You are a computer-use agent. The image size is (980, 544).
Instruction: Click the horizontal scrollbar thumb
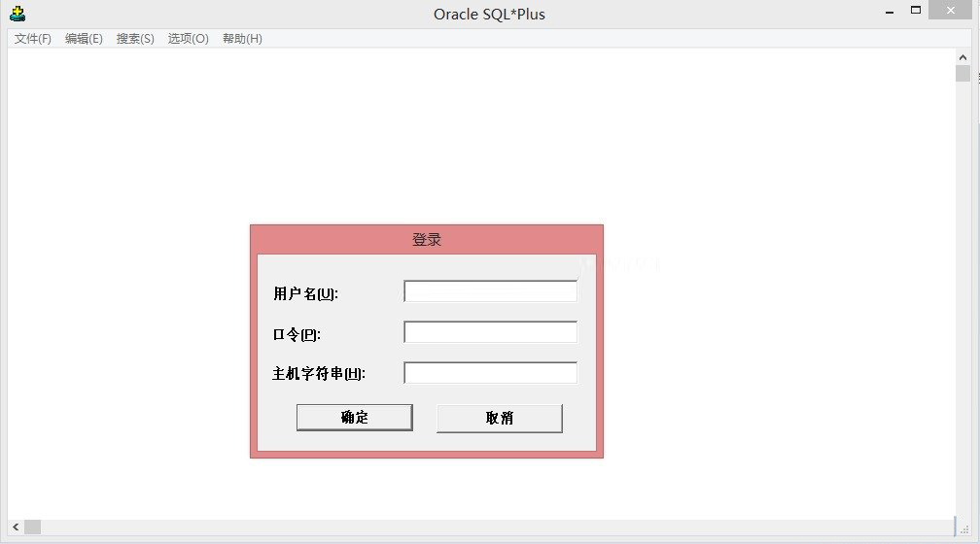tap(32, 527)
